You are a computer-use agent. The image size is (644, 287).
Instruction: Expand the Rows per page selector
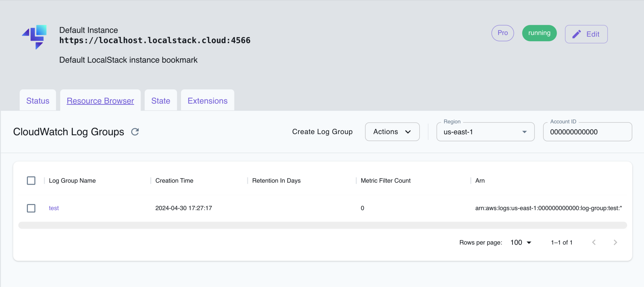520,242
